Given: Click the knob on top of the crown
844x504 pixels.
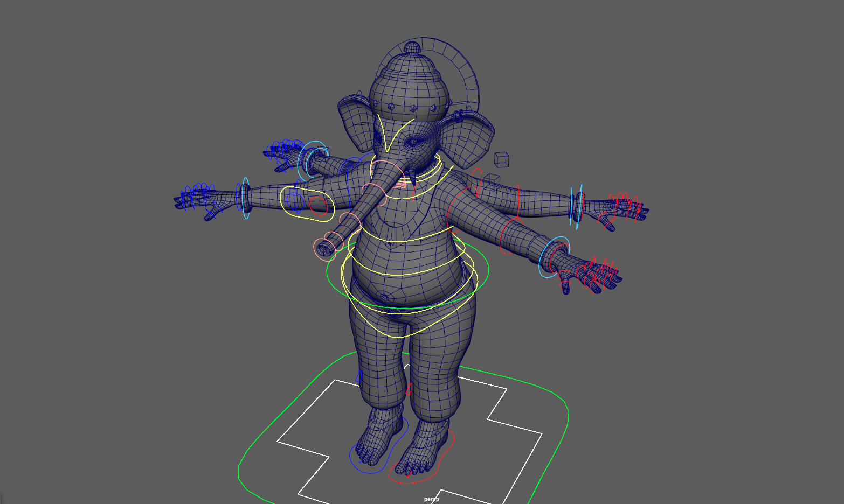Looking at the screenshot, I should click(412, 47).
